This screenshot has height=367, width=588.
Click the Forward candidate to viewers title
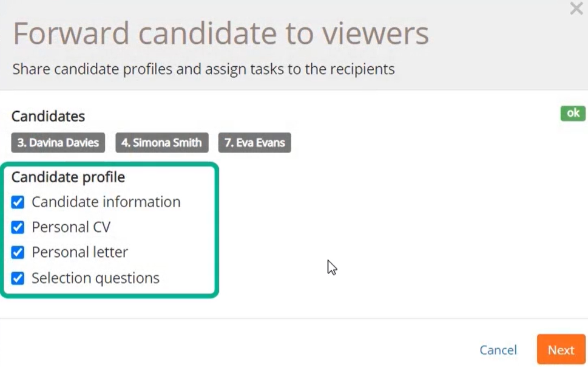(221, 33)
